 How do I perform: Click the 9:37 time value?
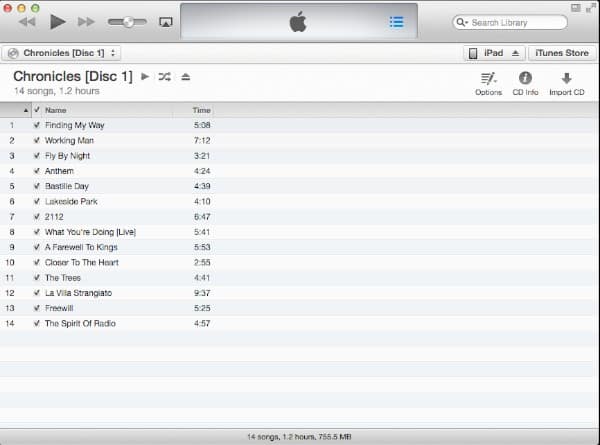pyautogui.click(x=202, y=293)
